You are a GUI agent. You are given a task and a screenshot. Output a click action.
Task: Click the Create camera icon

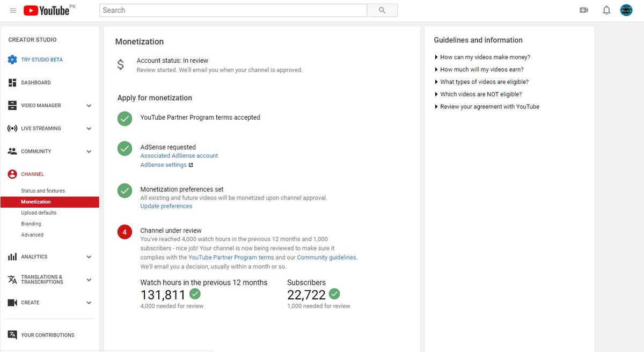click(x=12, y=303)
